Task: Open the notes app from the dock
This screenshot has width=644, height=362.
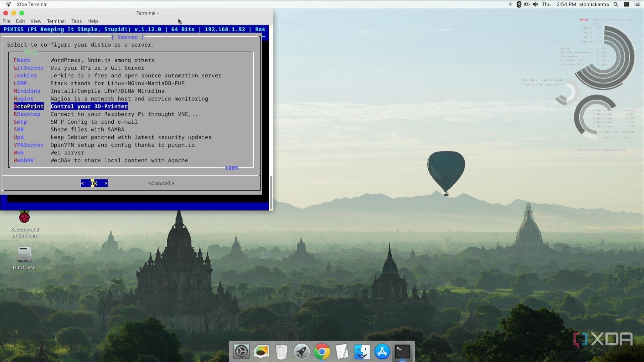Action: pyautogui.click(x=342, y=351)
